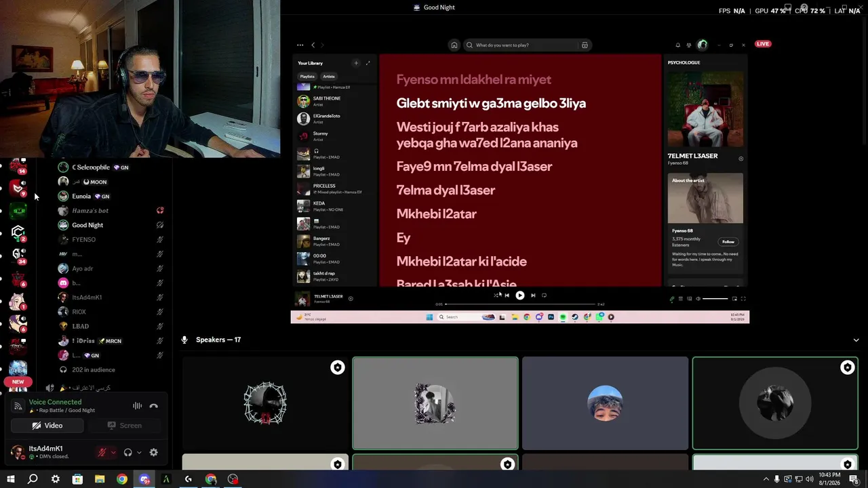
Task: Skip to next Spotify track
Action: click(533, 296)
